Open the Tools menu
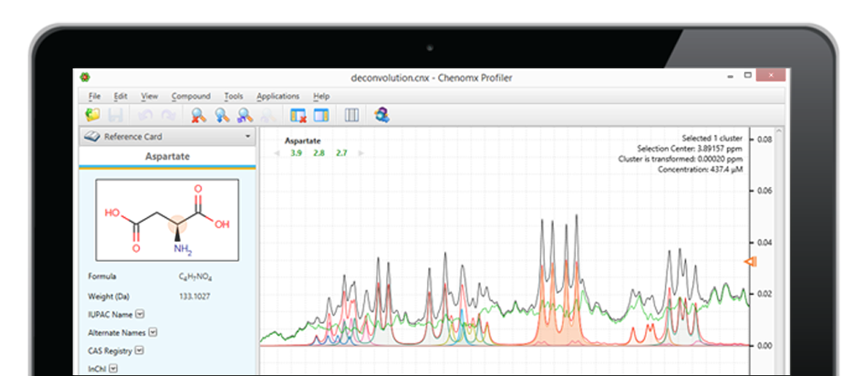 pyautogui.click(x=233, y=96)
